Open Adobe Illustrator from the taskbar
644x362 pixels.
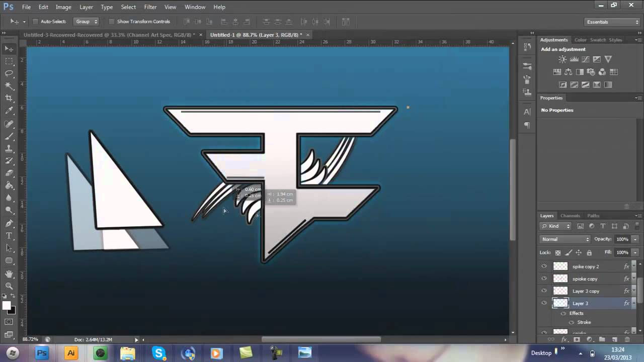tap(71, 353)
